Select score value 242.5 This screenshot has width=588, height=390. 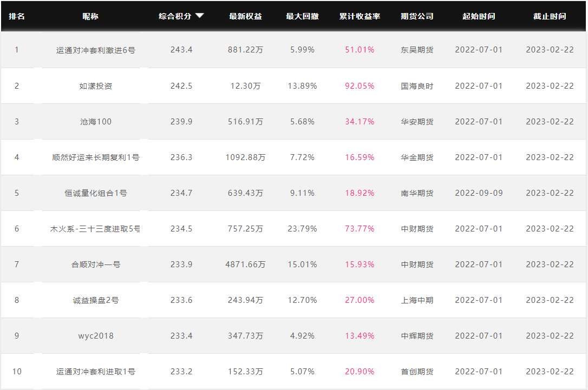pos(181,86)
